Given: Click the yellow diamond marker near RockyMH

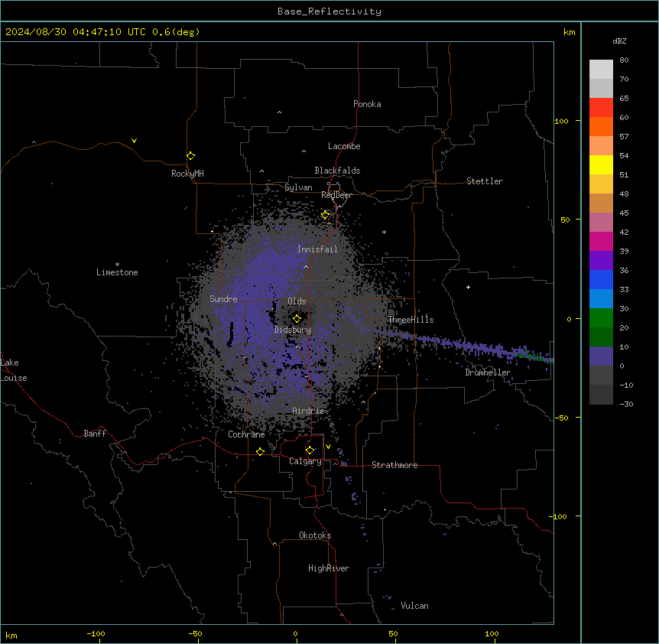Looking at the screenshot, I should pyautogui.click(x=191, y=156).
